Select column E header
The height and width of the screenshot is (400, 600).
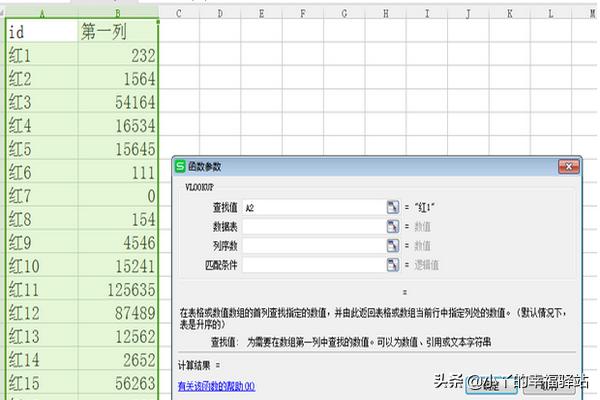click(259, 13)
